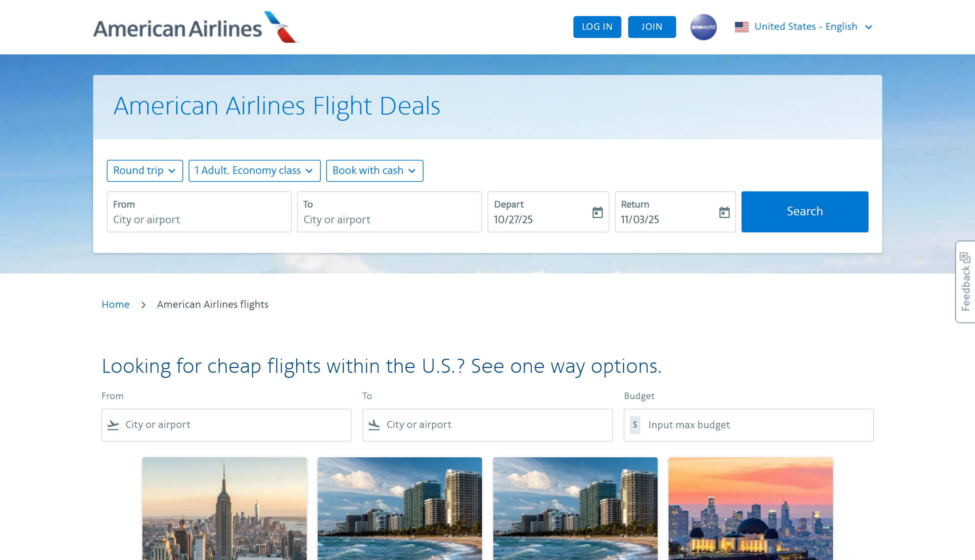Click the US flag icon
This screenshot has height=560, width=975.
tap(742, 27)
